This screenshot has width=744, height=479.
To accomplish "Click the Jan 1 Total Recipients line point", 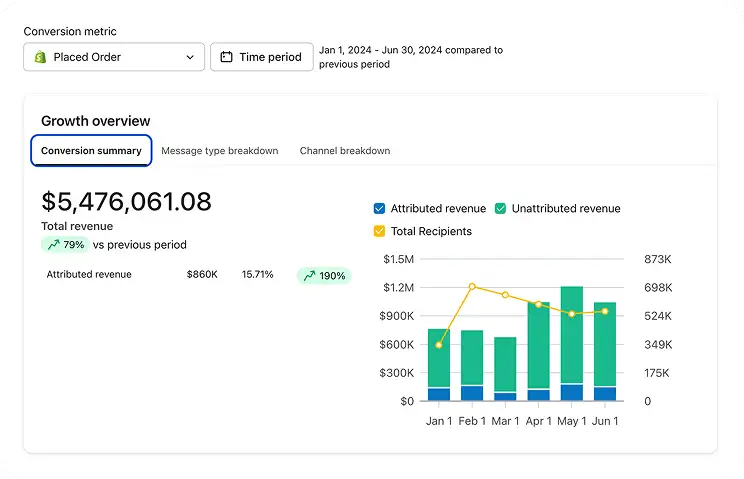I will [439, 345].
